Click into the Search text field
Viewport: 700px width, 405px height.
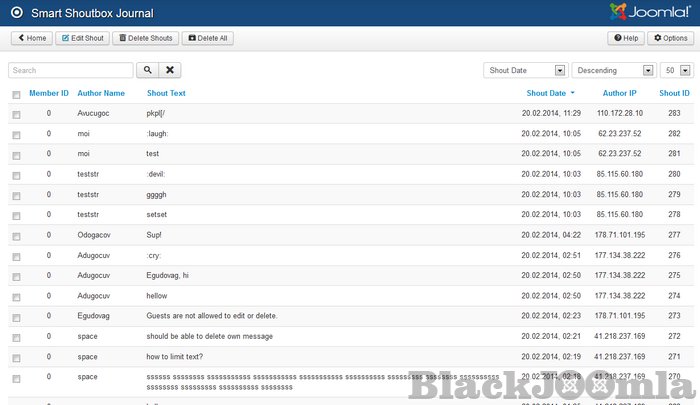click(x=70, y=71)
